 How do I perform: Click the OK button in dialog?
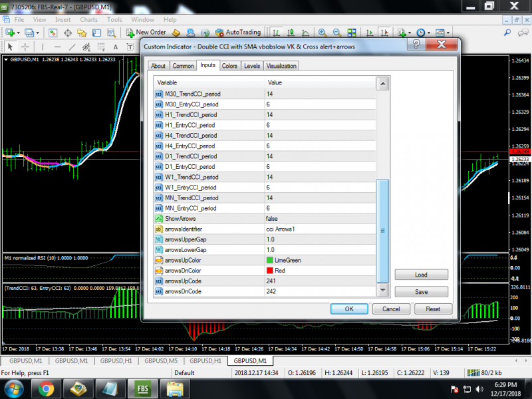349,309
